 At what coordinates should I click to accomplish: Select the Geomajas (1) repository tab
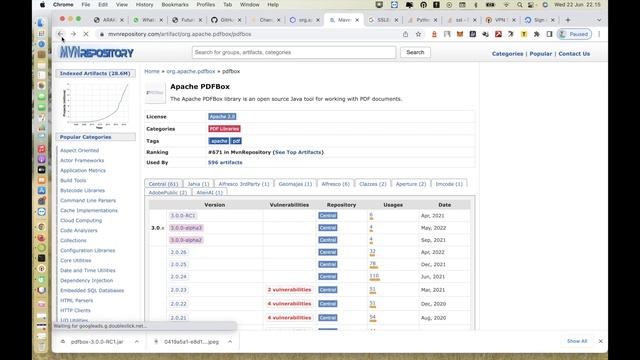[295, 184]
